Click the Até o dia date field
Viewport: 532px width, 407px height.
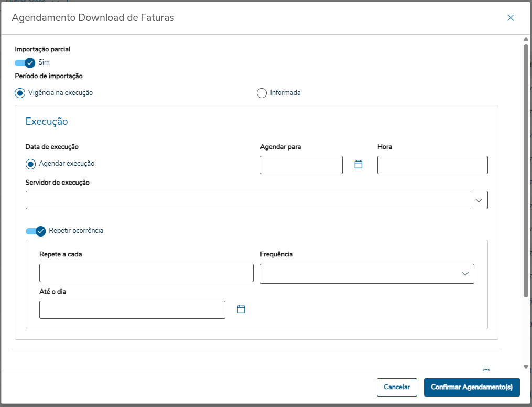coord(132,309)
